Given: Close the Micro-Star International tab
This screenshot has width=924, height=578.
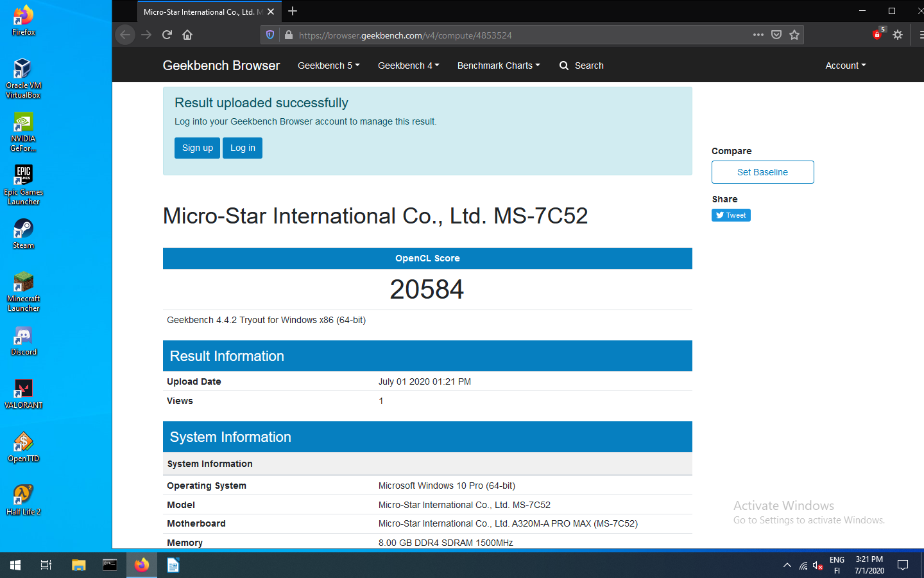Looking at the screenshot, I should [271, 12].
